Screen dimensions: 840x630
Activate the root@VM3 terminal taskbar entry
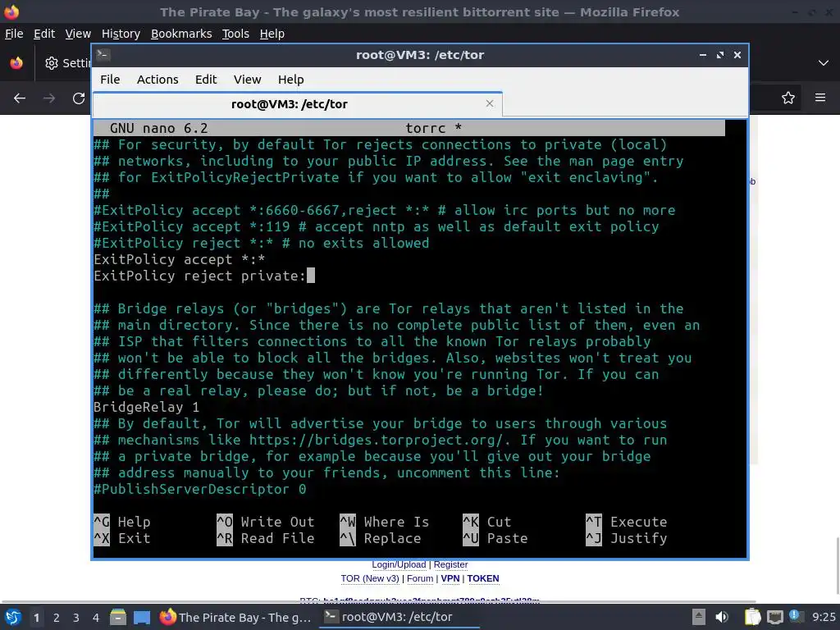tap(399, 617)
